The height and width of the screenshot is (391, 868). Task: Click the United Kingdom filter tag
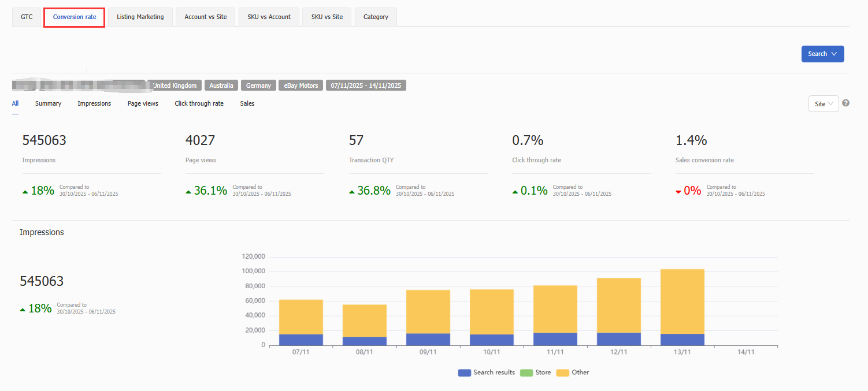tap(175, 85)
